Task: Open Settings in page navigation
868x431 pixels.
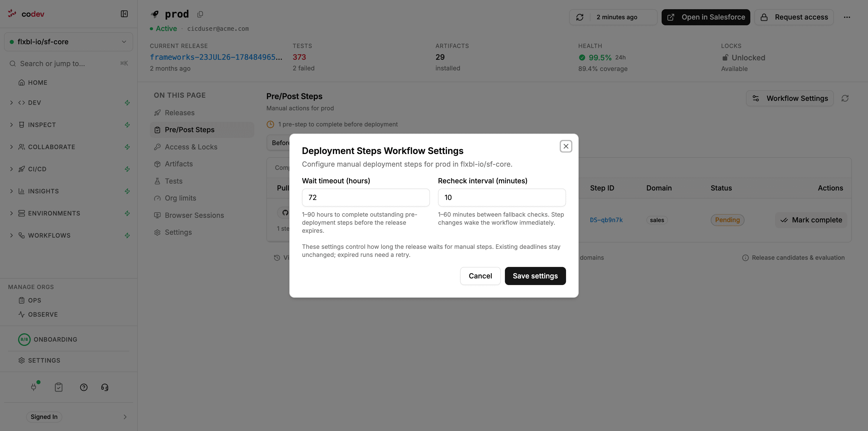Action: tap(202, 232)
